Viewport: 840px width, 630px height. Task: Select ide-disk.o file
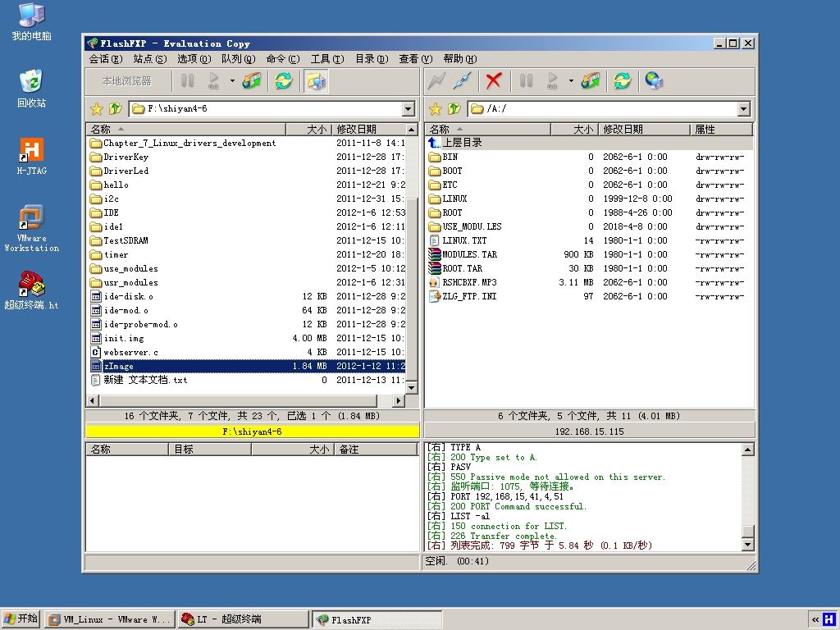pyautogui.click(x=248, y=297)
